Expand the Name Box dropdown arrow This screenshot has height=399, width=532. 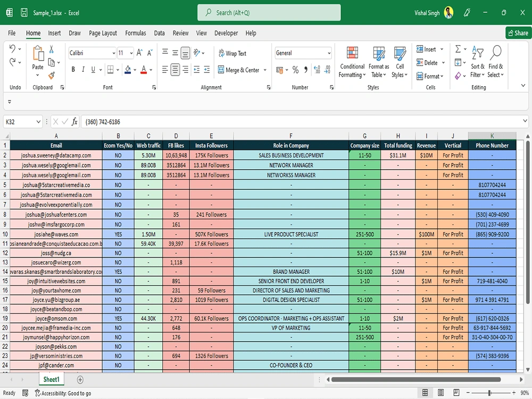(x=38, y=122)
